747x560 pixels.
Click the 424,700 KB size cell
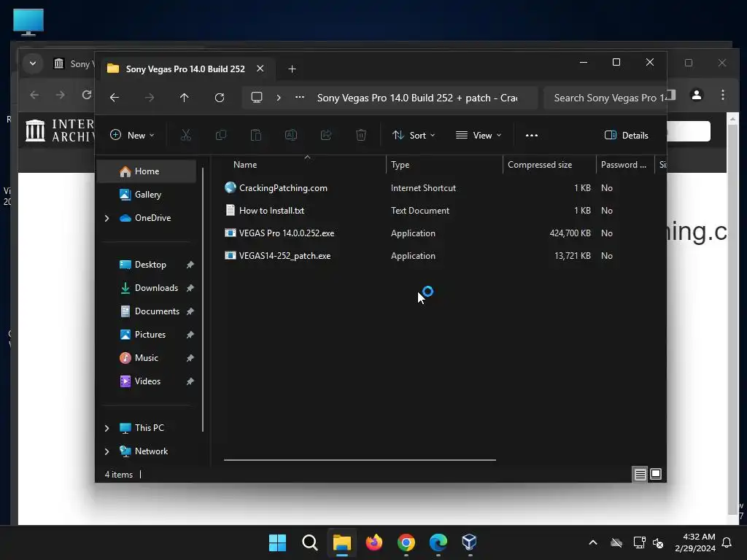tap(570, 233)
